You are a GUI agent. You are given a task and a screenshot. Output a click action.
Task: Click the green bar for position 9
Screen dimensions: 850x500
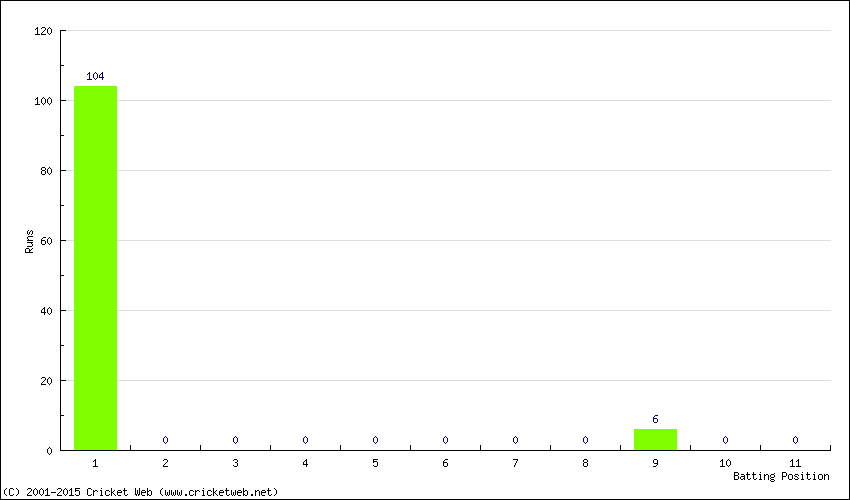tap(655, 440)
